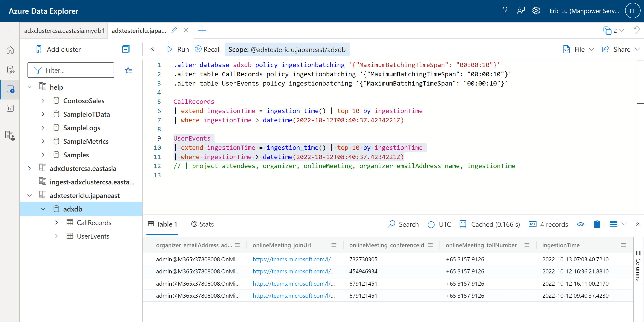Screen dimensions: 644x322
Task: Expand the adxclustercsa.eastasia cluster node
Action: [29, 168]
